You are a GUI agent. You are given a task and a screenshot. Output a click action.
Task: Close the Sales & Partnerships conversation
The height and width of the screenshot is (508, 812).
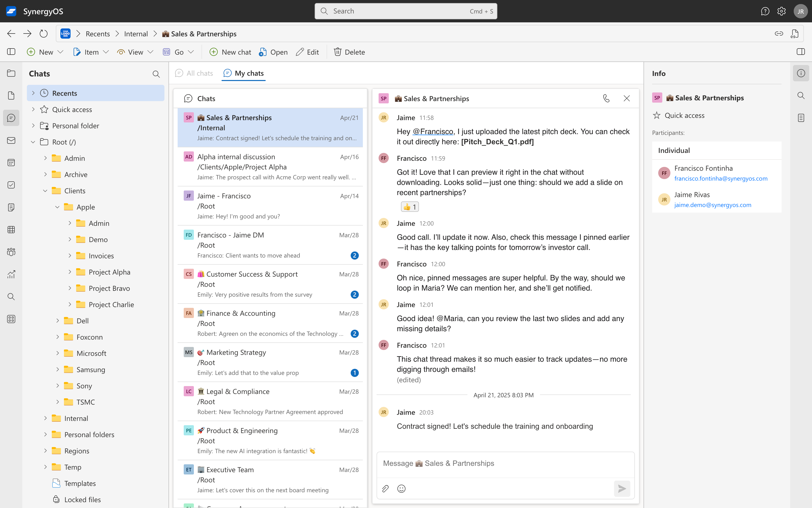point(627,99)
